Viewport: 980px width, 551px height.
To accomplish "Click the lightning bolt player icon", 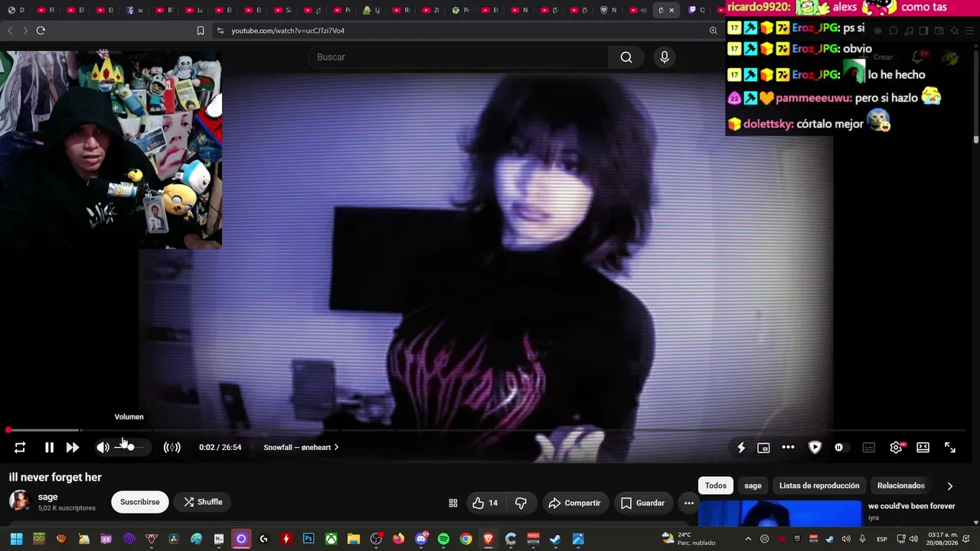I will tap(741, 448).
